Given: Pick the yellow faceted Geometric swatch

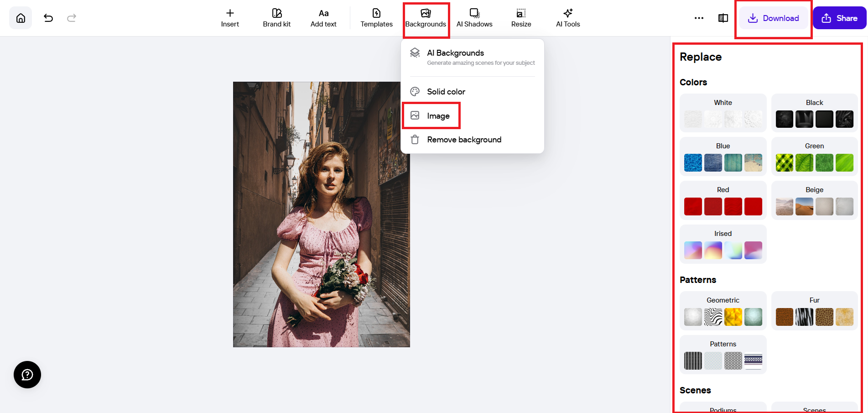Looking at the screenshot, I should [x=733, y=317].
